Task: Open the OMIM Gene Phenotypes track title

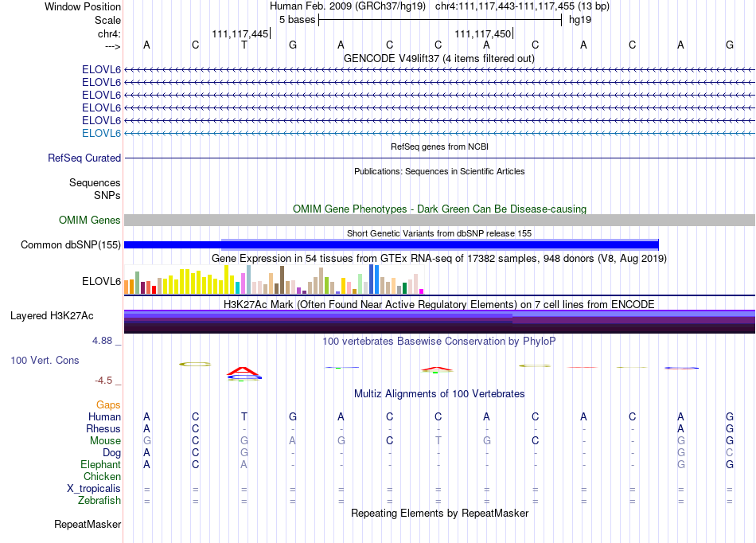Action: 439,209
